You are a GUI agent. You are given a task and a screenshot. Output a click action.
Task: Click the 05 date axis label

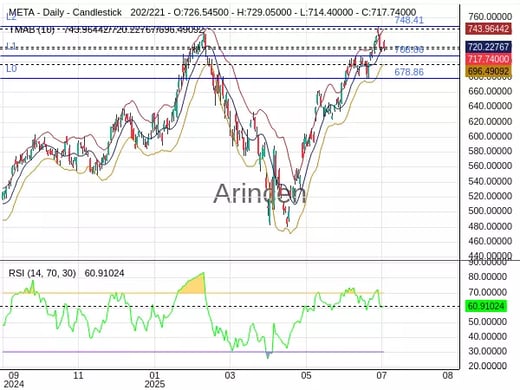[x=306, y=376]
